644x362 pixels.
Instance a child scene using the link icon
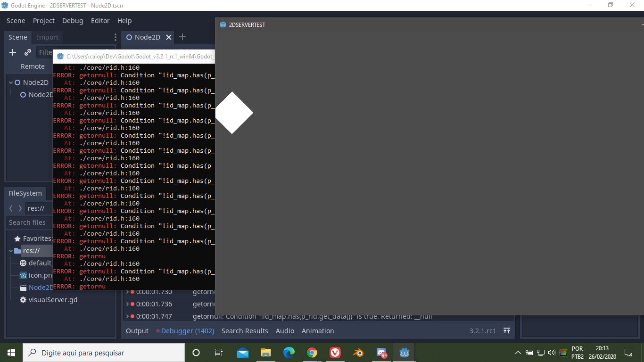tap(27, 52)
